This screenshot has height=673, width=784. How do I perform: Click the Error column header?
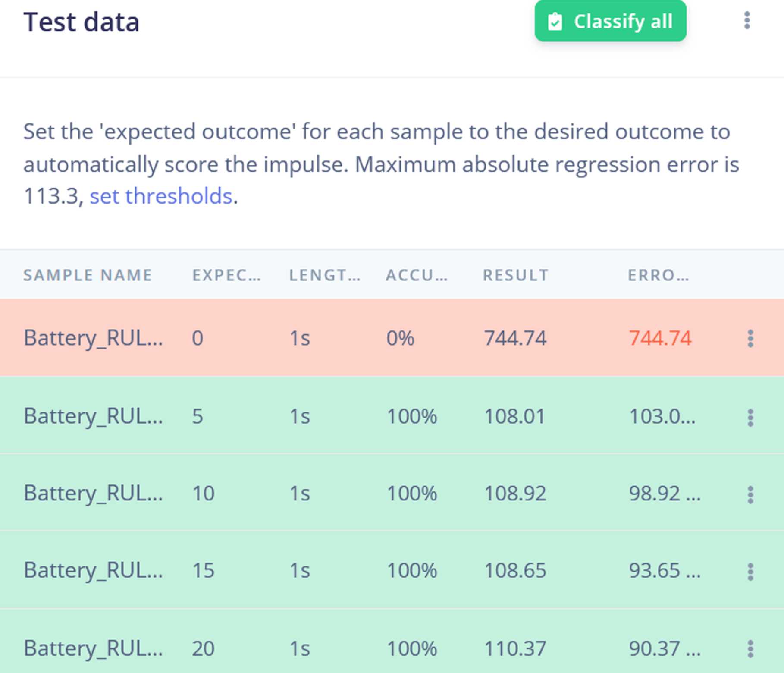pos(658,275)
